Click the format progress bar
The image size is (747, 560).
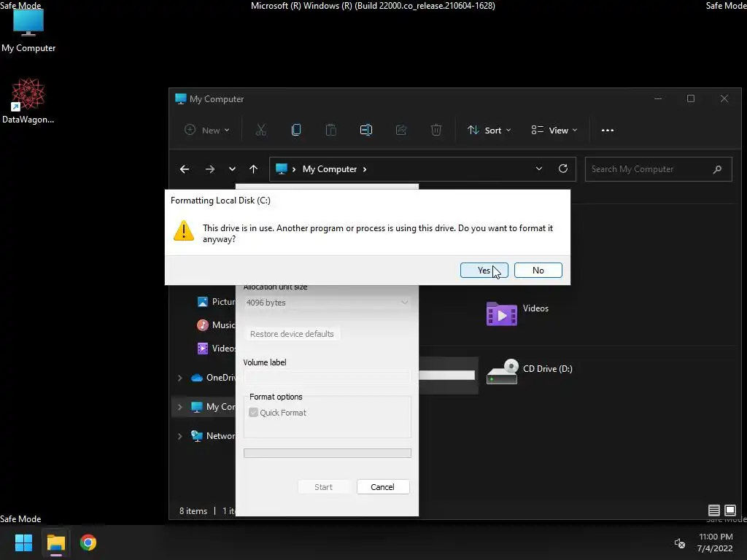click(328, 453)
